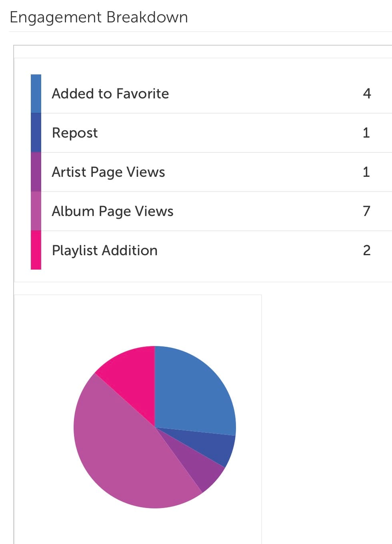Click the Playlist Addition label
392x544 pixels.
coord(105,250)
